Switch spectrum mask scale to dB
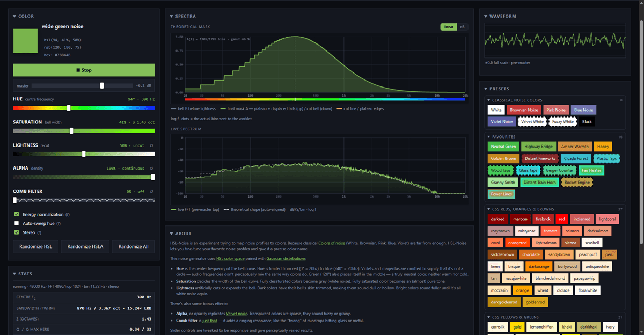Screen dimensions: 644x335 [462, 27]
